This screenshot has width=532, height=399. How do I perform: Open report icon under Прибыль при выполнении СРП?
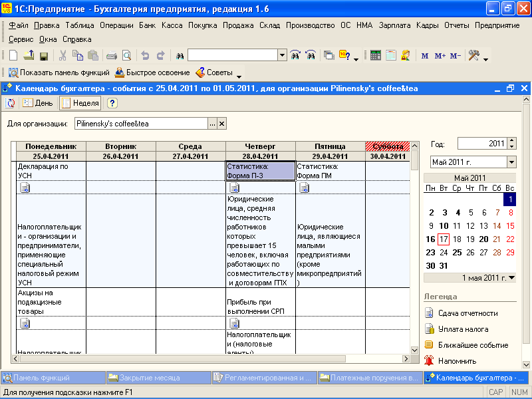[234, 323]
